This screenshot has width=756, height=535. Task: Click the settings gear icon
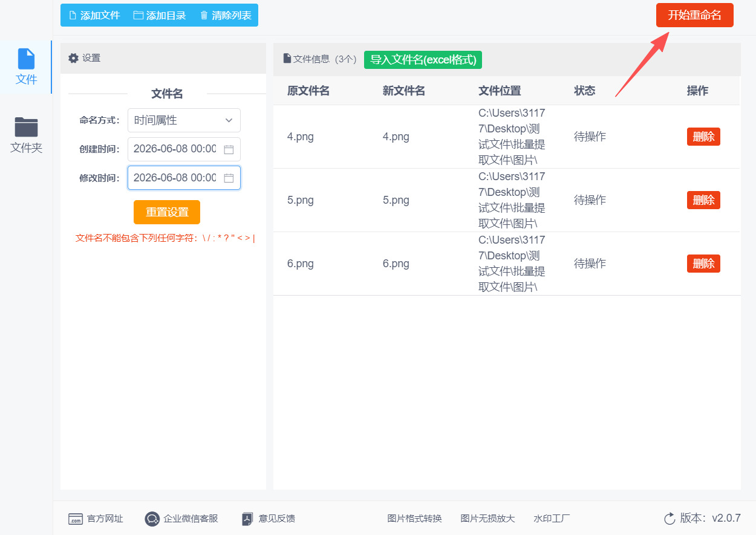click(x=73, y=58)
